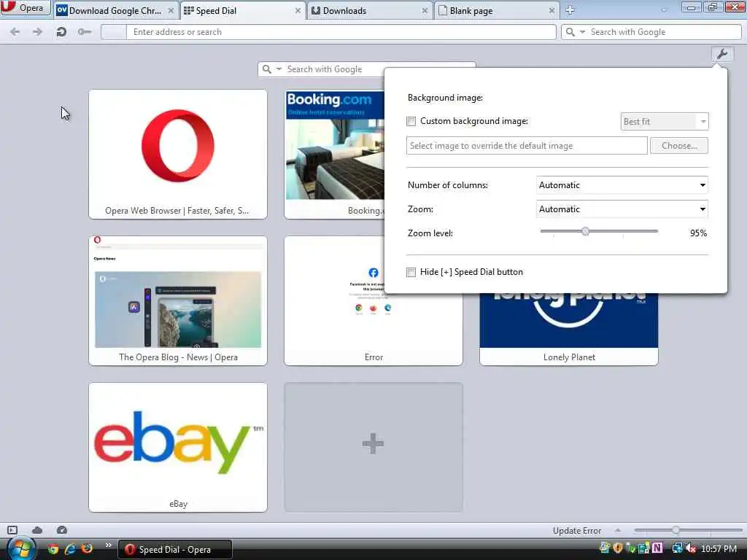Click the toolbar search magnifier icon
747x560 pixels.
pyautogui.click(x=570, y=32)
